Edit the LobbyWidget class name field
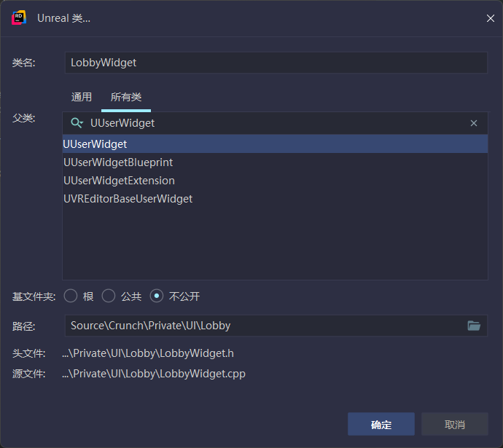503x448 pixels. point(276,63)
